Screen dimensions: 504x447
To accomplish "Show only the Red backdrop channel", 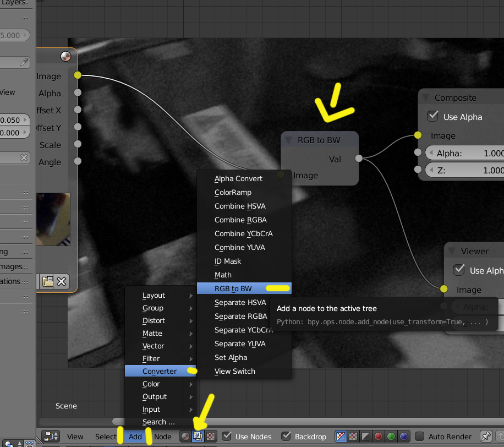I will click(379, 437).
